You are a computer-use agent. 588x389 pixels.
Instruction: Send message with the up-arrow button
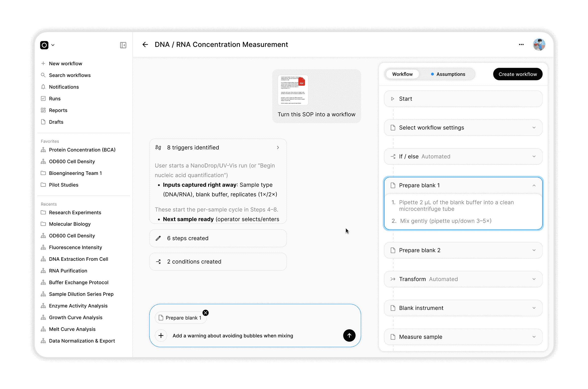[x=349, y=335]
